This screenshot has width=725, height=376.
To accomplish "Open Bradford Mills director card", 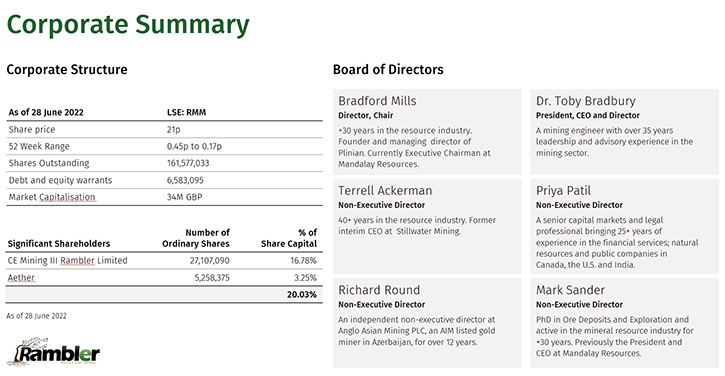I will click(427, 132).
